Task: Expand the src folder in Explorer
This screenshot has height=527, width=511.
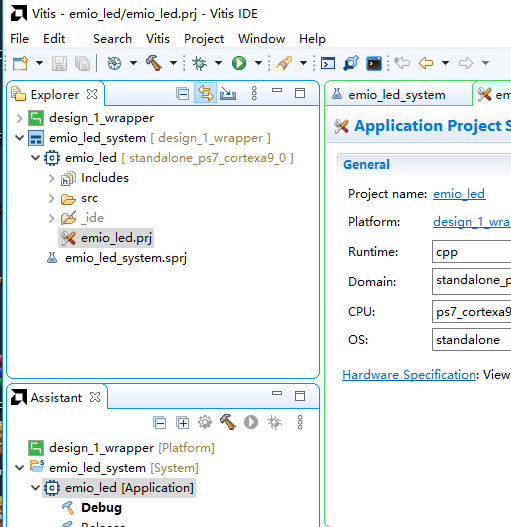Action: click(51, 198)
